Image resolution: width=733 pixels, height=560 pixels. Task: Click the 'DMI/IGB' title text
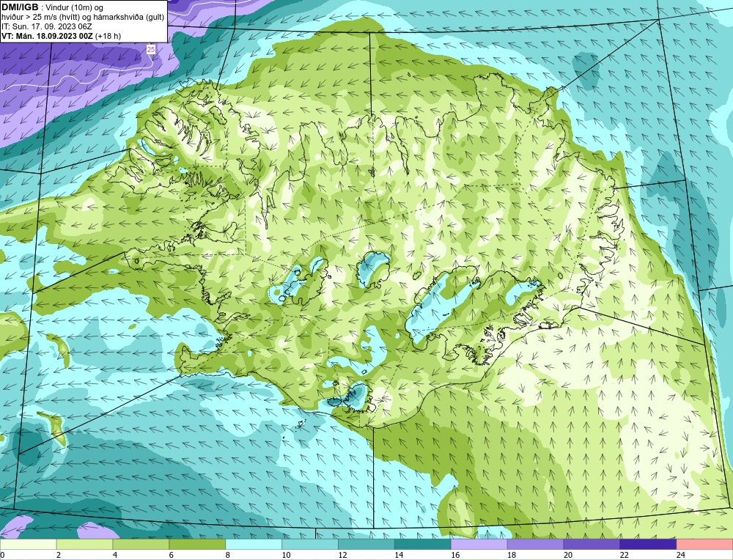point(20,7)
